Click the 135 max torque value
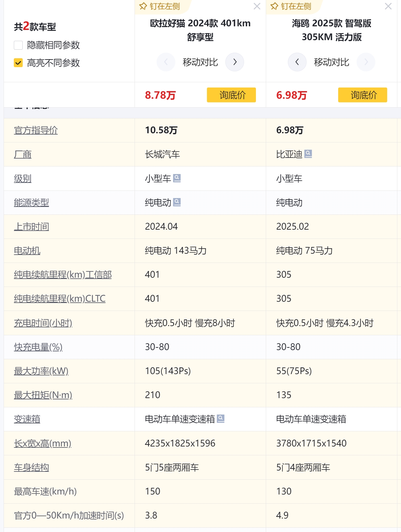 point(284,395)
